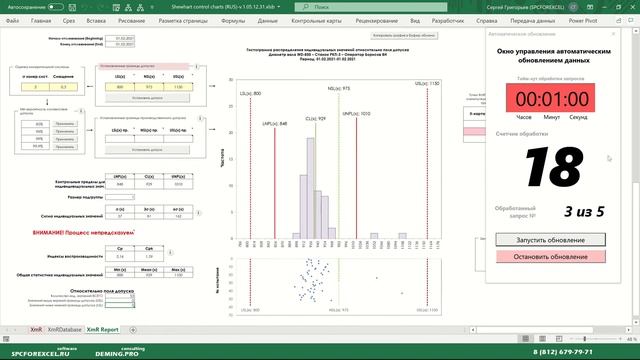Click the macro recording icon in the status bar
This screenshot has height=360, width=640.
(x=6, y=339)
